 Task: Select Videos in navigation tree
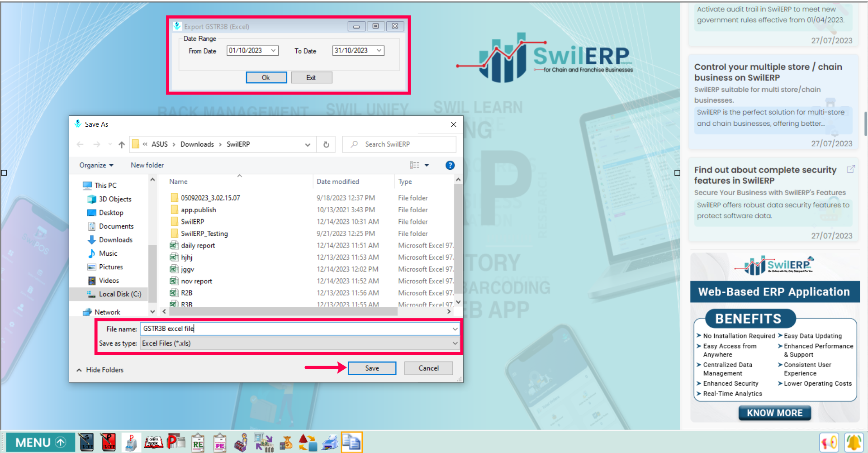click(104, 281)
